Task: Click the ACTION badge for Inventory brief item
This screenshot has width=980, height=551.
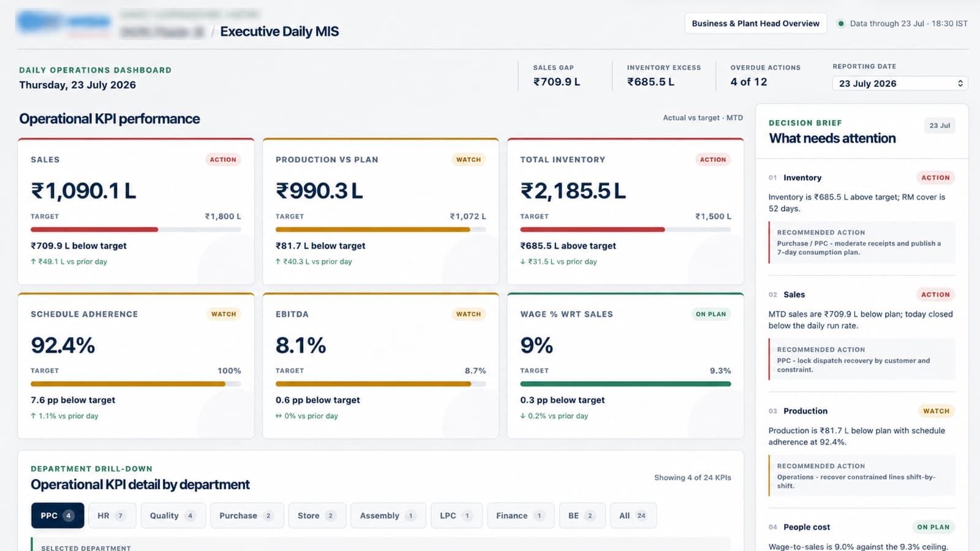Action: [935, 178]
